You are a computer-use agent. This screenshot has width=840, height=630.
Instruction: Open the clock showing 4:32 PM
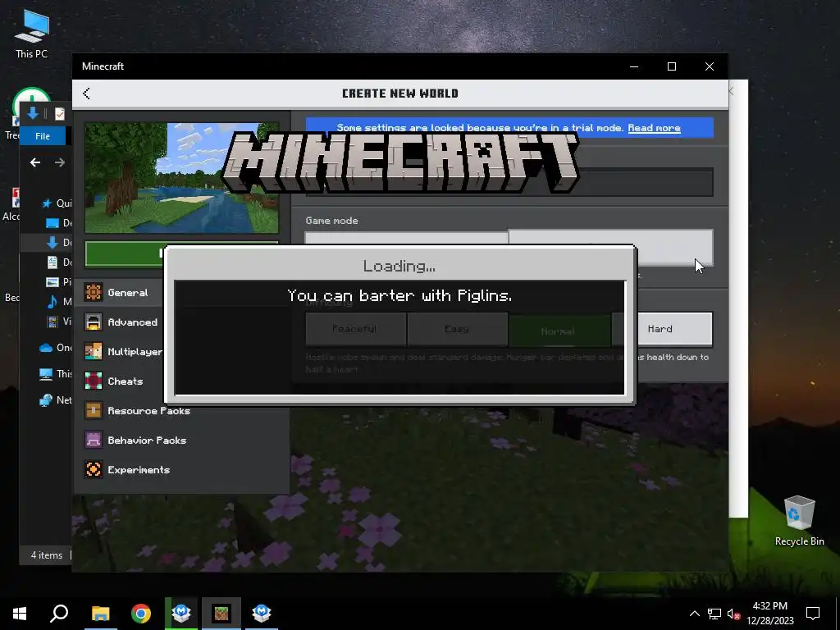769,614
